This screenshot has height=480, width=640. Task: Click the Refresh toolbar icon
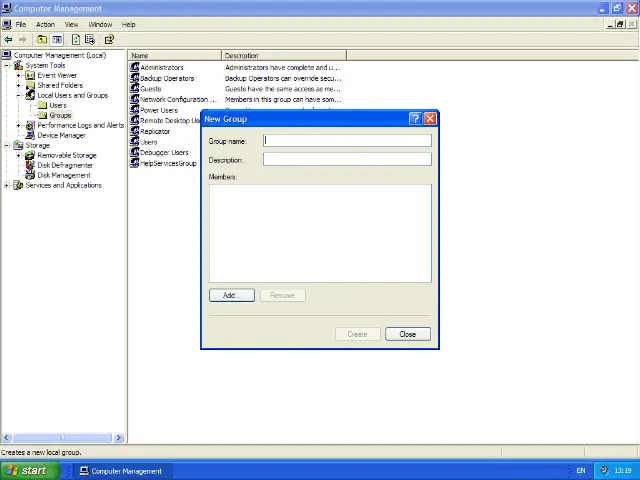[x=76, y=40]
